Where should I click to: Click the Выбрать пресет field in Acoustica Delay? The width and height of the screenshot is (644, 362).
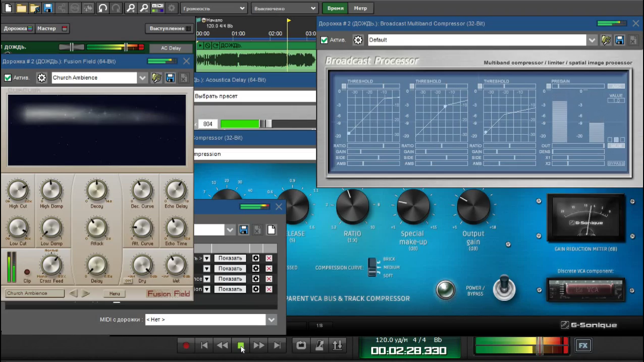click(x=255, y=96)
